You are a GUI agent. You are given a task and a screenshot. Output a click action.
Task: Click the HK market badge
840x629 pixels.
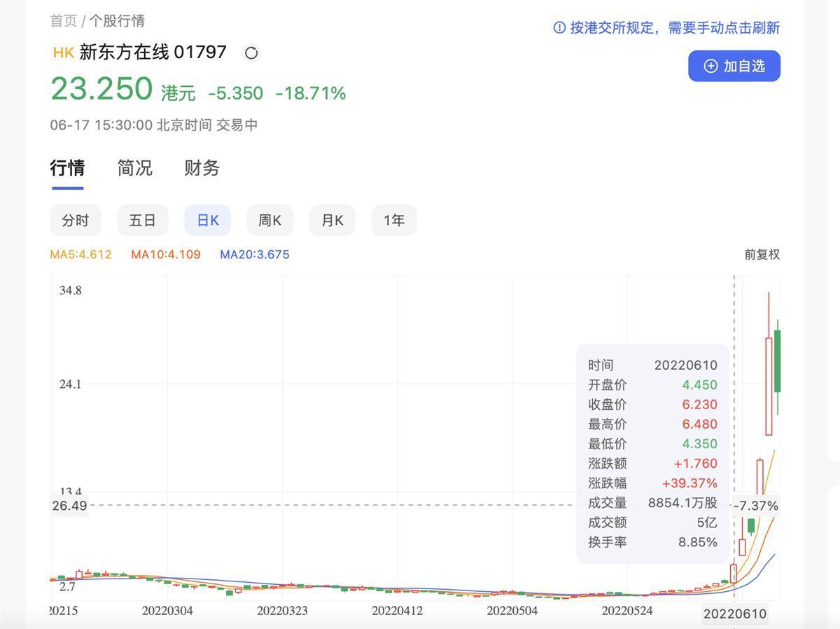pos(63,53)
